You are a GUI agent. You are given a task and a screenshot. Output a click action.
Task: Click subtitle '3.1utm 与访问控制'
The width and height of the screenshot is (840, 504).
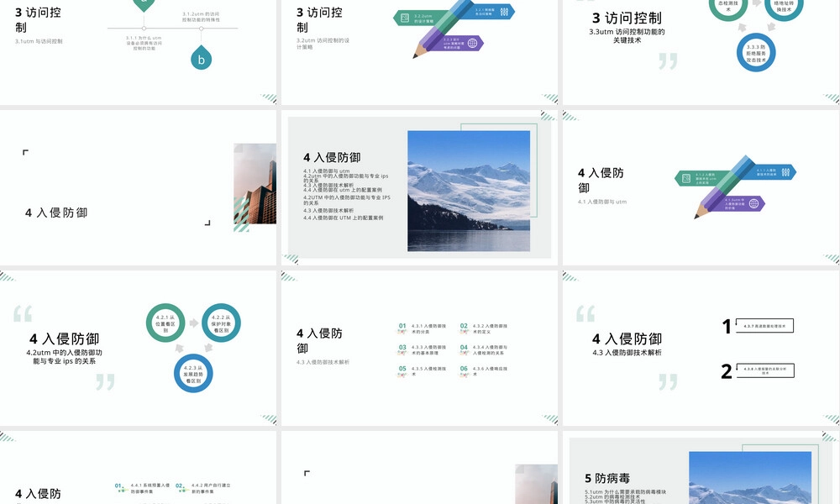pos(39,41)
